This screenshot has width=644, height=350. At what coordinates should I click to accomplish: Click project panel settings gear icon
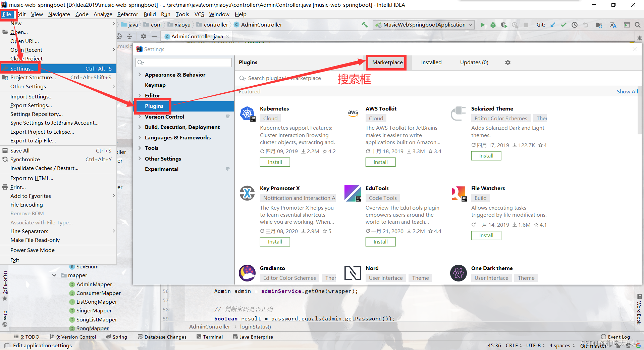click(144, 36)
